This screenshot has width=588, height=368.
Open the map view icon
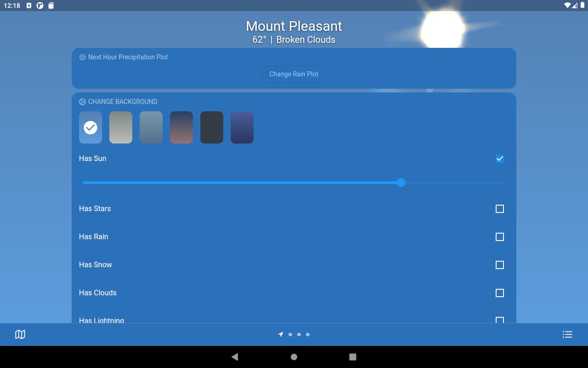tap(20, 334)
